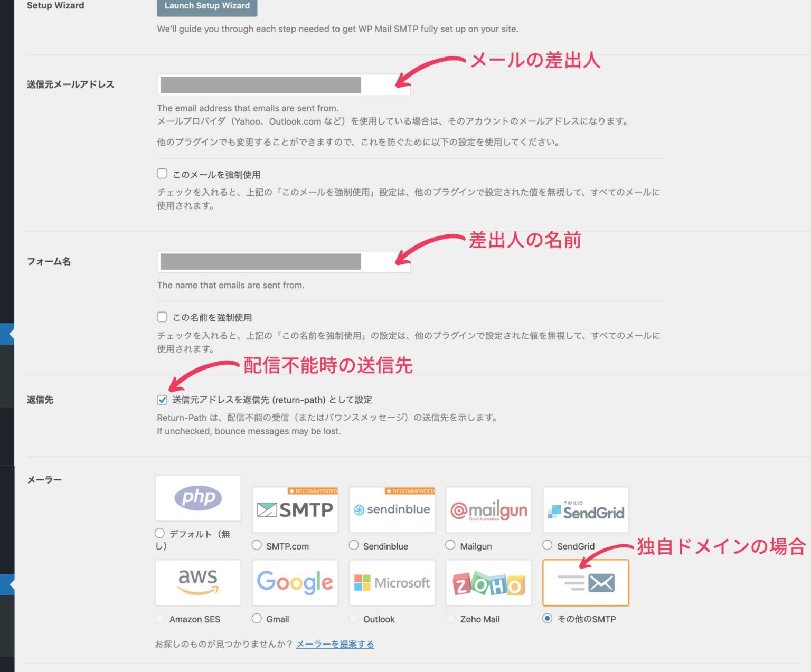Choose the Sendinblue mailer logo
Screen dimensions: 811x672
(x=392, y=509)
